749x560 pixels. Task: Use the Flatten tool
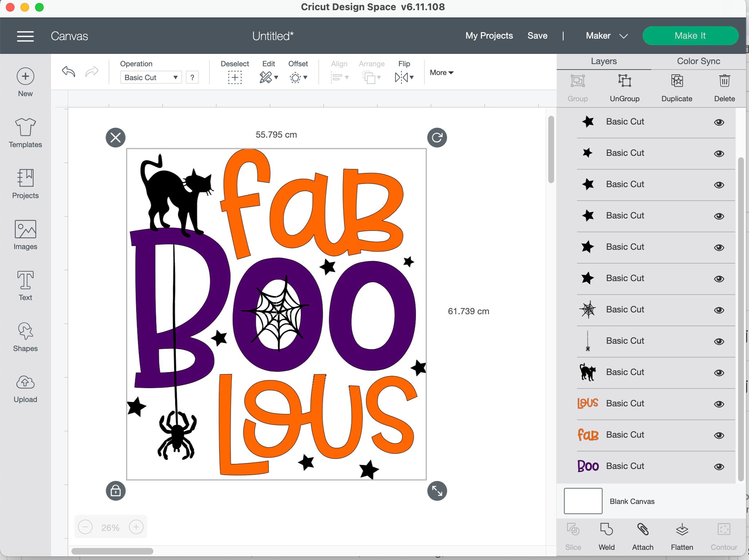681,535
